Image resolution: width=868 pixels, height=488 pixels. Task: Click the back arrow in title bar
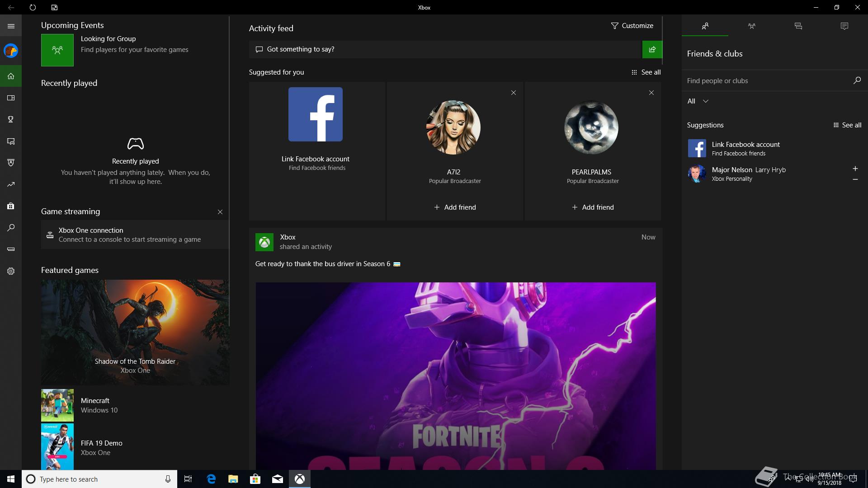[x=11, y=7]
